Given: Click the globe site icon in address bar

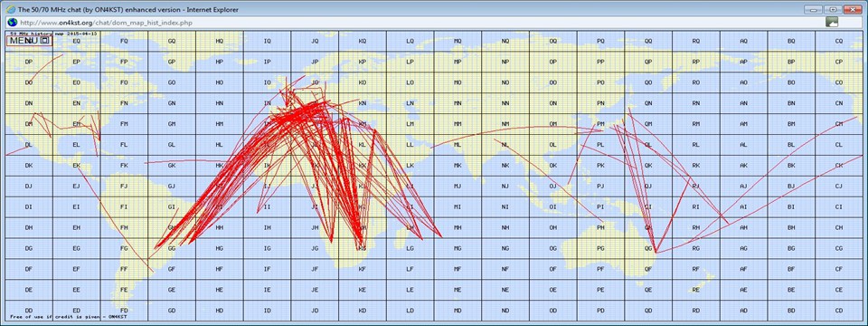Looking at the screenshot, I should (x=12, y=22).
